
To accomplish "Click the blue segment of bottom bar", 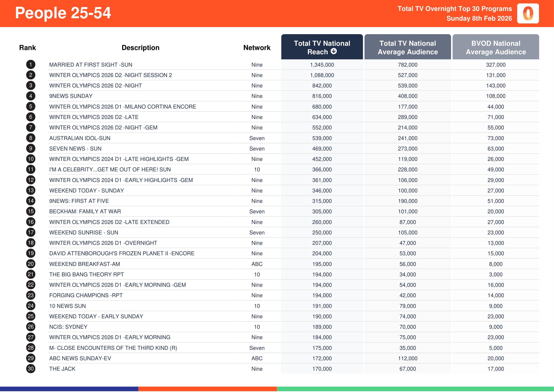I will pyautogui.click(x=69, y=389).
